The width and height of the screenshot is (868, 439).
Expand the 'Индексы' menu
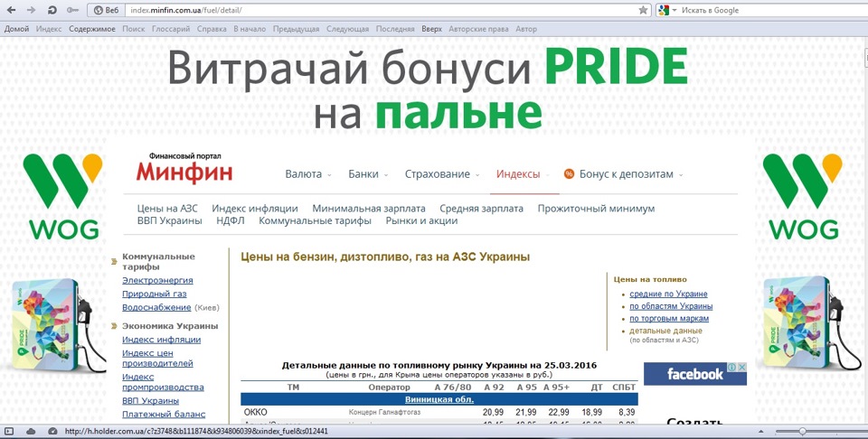click(x=524, y=174)
